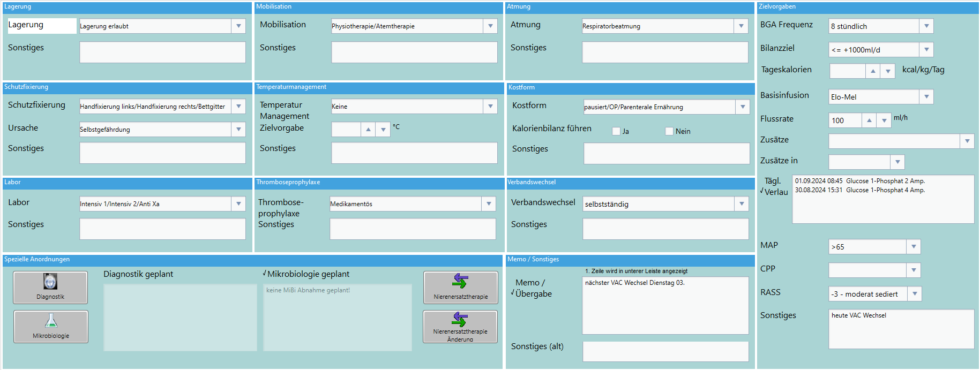Click the Diagnostik icon button
This screenshot has height=370, width=980.
click(x=50, y=287)
